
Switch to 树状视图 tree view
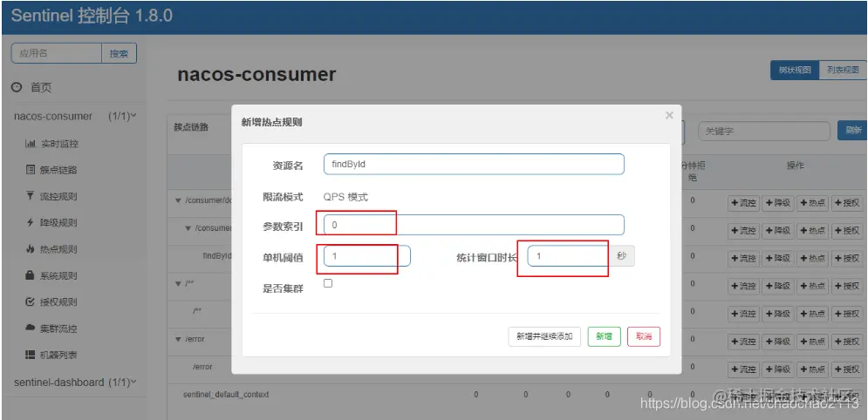tap(795, 71)
